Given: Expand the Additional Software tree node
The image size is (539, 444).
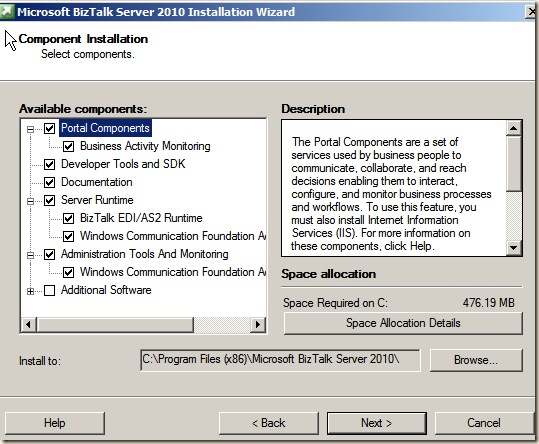Looking at the screenshot, I should 31,291.
